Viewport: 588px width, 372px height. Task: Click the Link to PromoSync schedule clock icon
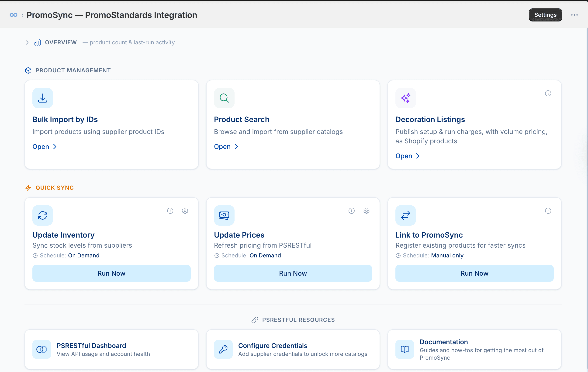click(398, 256)
